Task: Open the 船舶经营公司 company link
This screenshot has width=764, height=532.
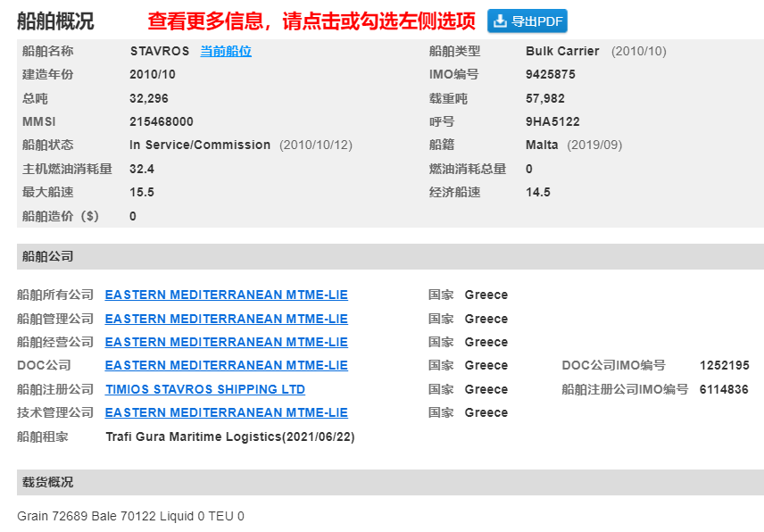Action: 226,342
